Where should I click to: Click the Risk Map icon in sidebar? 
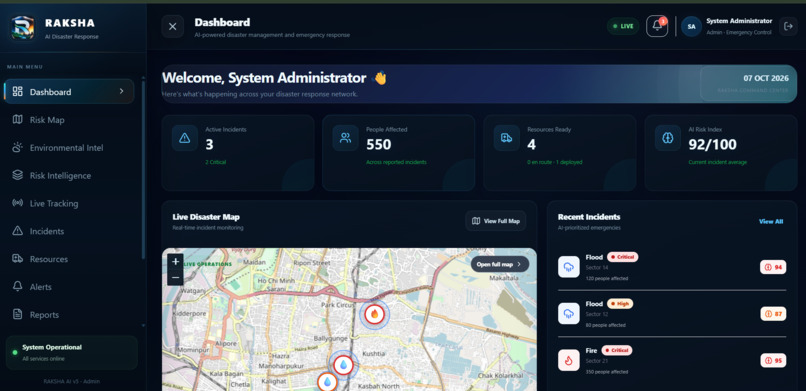click(x=17, y=119)
